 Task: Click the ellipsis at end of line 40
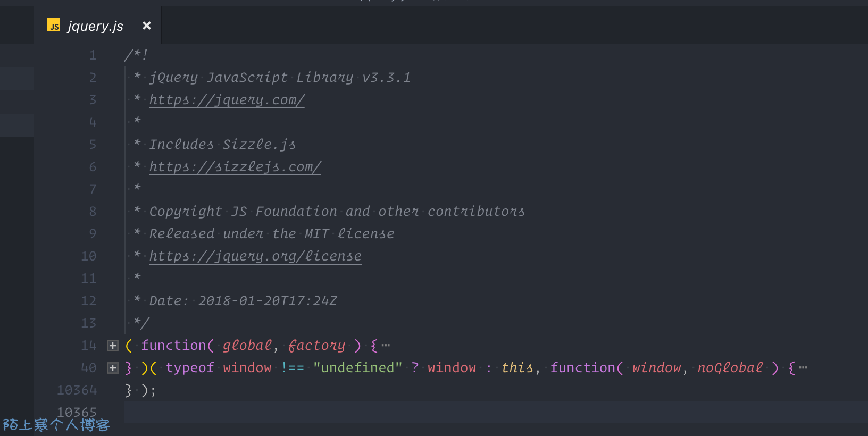click(803, 368)
